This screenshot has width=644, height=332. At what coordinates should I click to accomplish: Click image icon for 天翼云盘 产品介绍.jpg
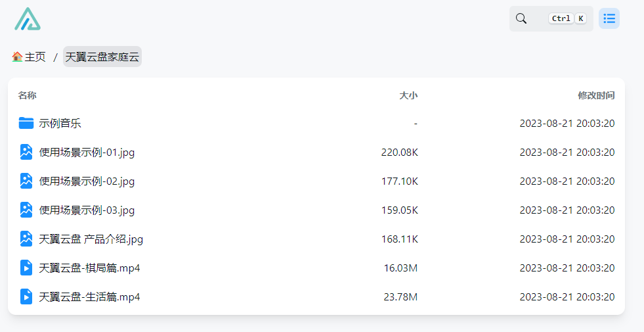26,239
